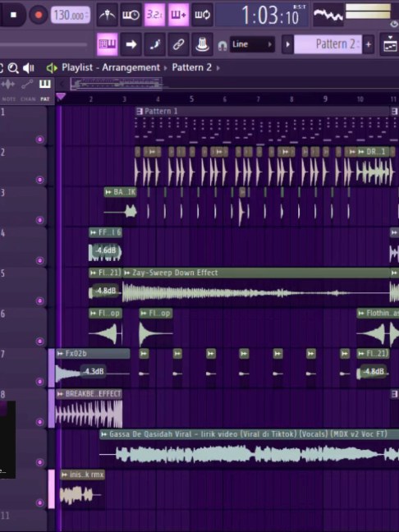Open BREAKBE..EFFECT clip menu arrow
The height and width of the screenshot is (532, 399).
click(x=60, y=394)
